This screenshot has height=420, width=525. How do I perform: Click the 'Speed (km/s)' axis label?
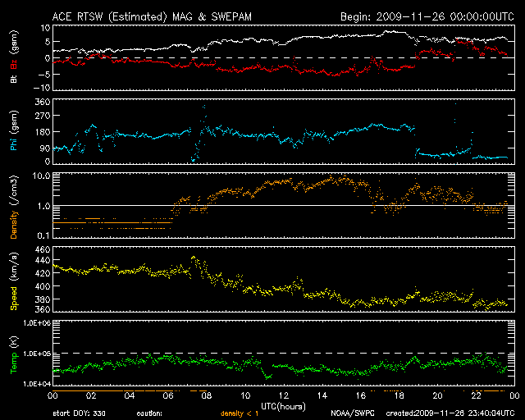click(14, 281)
